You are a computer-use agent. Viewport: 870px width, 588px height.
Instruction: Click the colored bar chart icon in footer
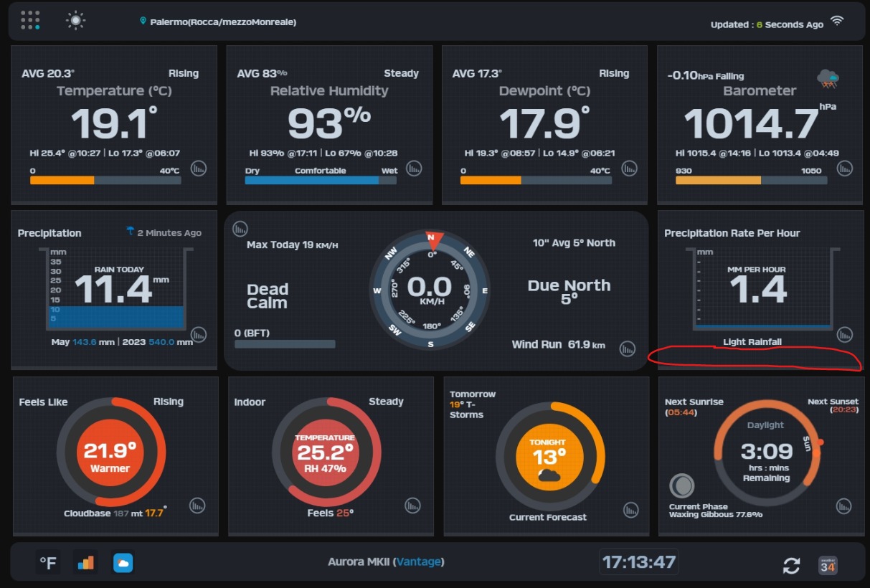point(85,563)
